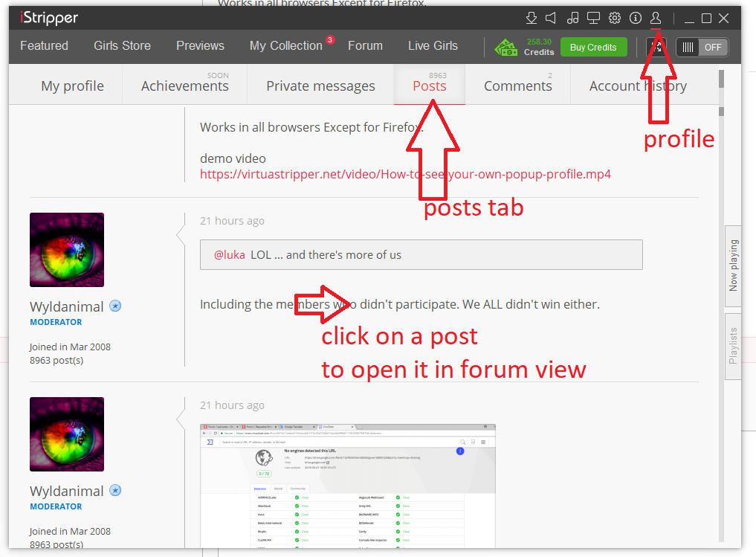Open the user profile icon
The height and width of the screenshot is (557, 756).
click(656, 18)
